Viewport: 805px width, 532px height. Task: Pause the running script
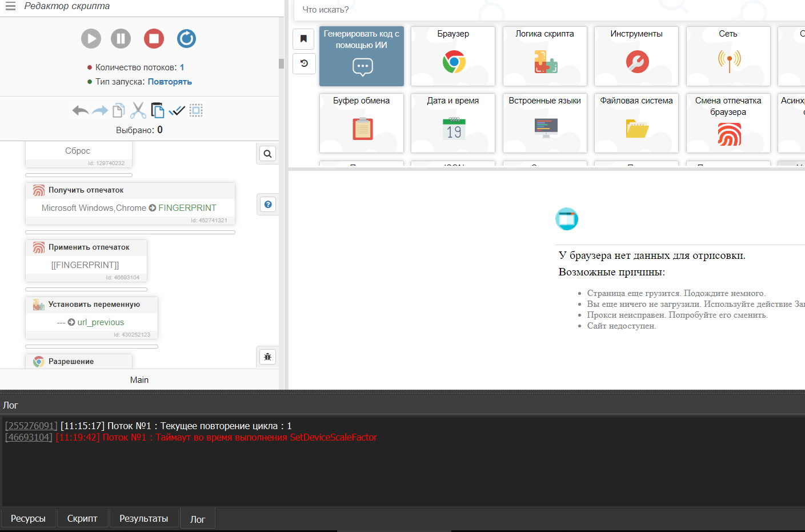[x=121, y=39]
